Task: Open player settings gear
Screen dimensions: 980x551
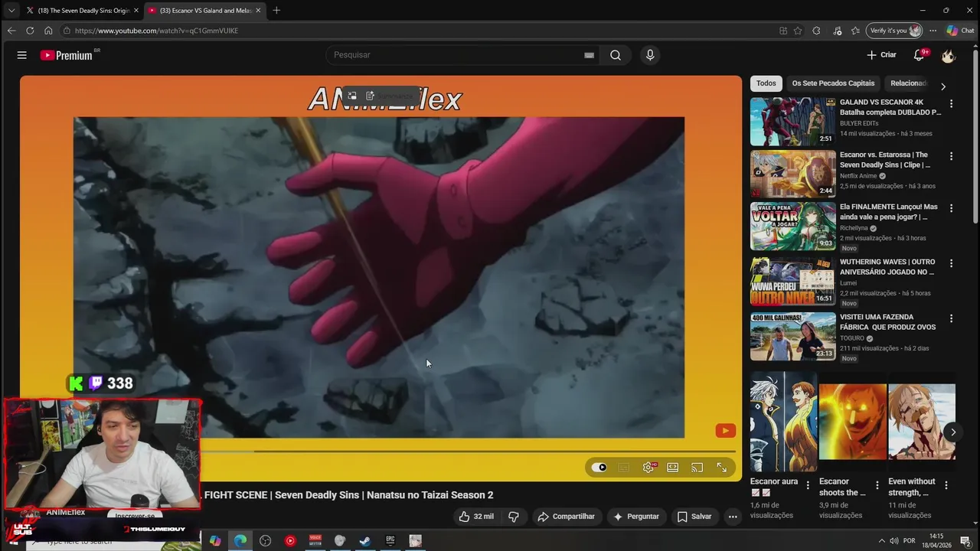Action: [648, 468]
